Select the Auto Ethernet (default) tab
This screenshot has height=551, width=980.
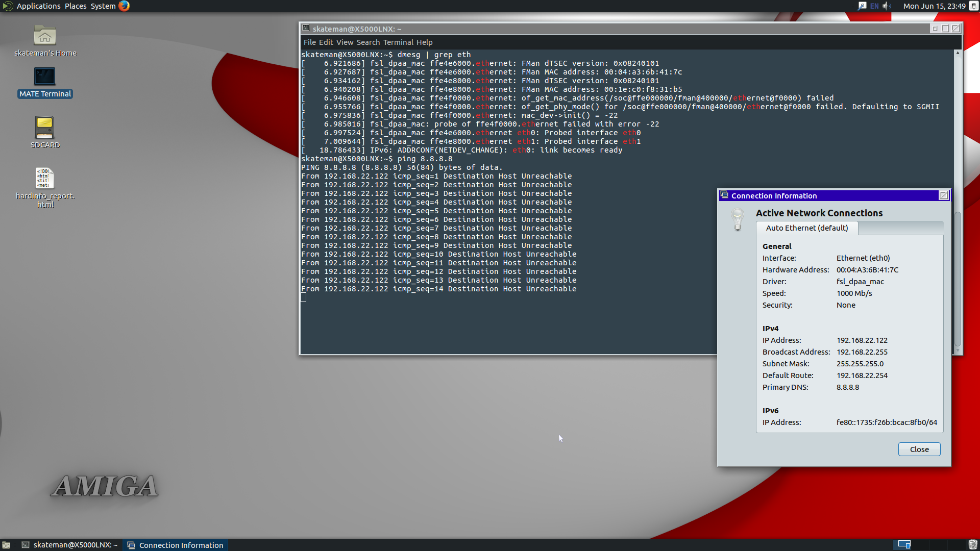(806, 228)
